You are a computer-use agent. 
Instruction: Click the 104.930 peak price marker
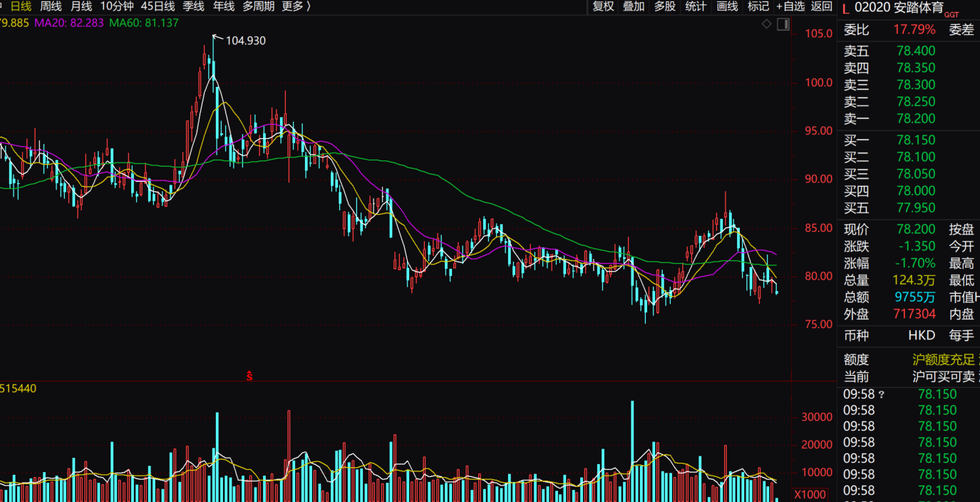245,41
